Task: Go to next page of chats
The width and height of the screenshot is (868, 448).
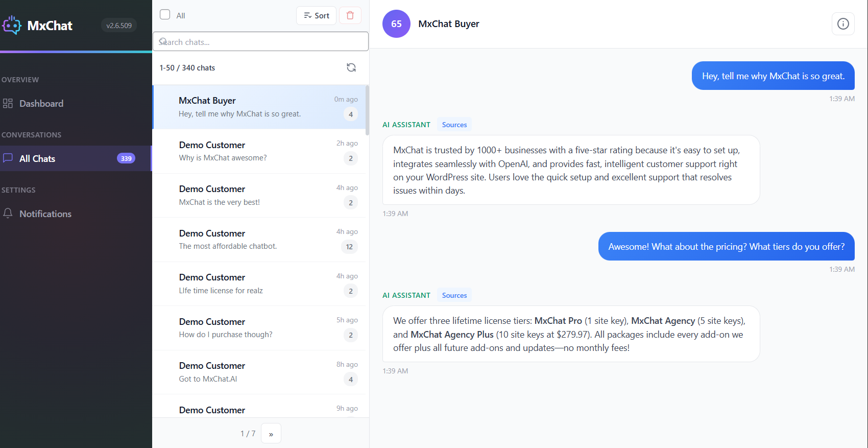Action: click(x=271, y=433)
